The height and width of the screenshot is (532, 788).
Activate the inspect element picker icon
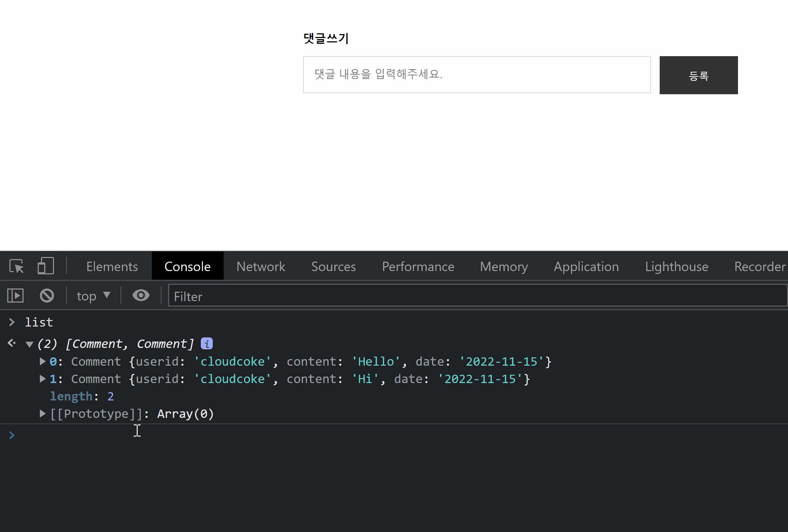click(x=17, y=266)
